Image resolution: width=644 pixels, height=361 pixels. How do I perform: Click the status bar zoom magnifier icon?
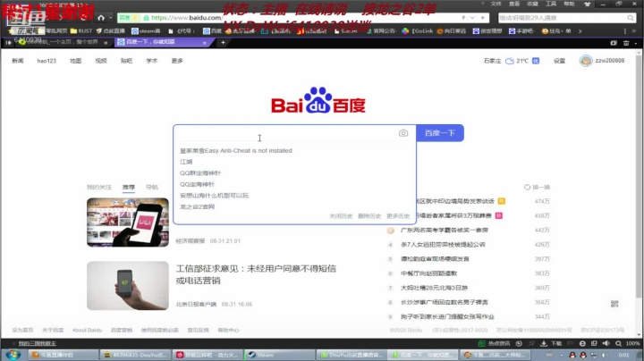[x=619, y=343]
